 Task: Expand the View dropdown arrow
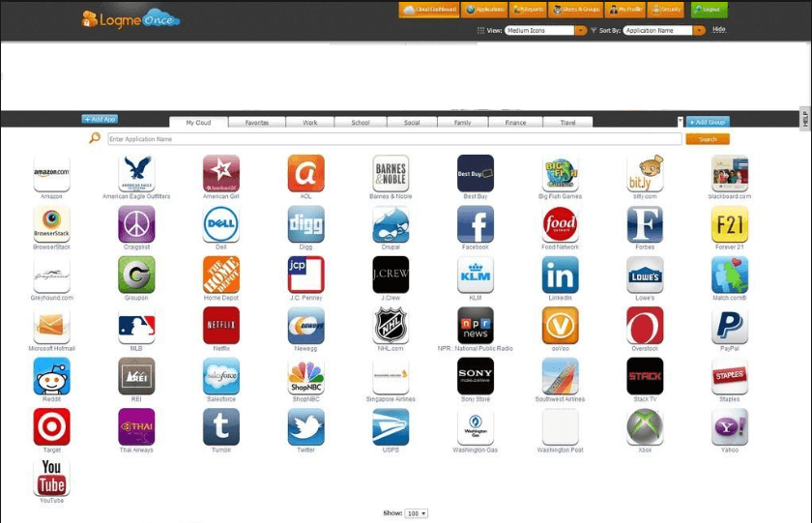pyautogui.click(x=581, y=31)
